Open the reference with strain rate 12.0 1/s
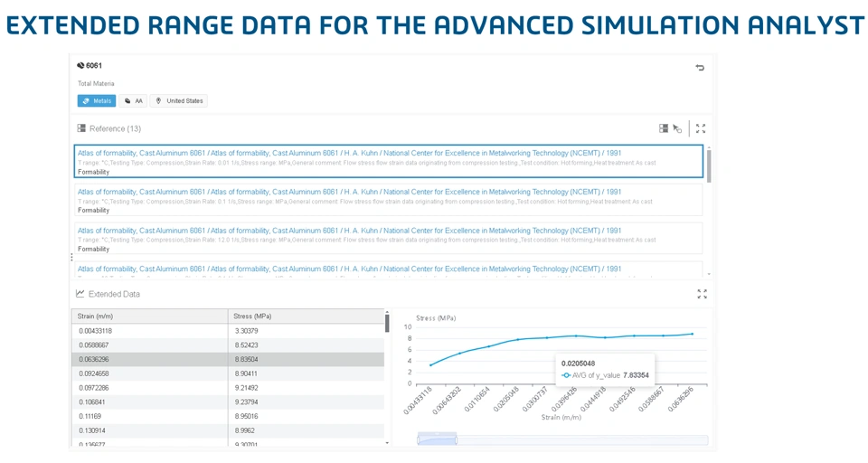This screenshot has height=463, width=868. pyautogui.click(x=389, y=238)
